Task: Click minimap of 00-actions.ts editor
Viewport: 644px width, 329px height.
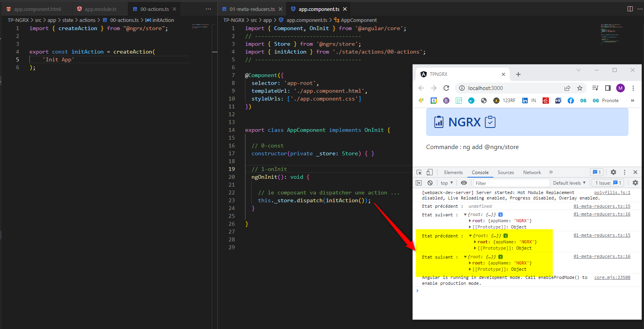Action: [x=200, y=26]
